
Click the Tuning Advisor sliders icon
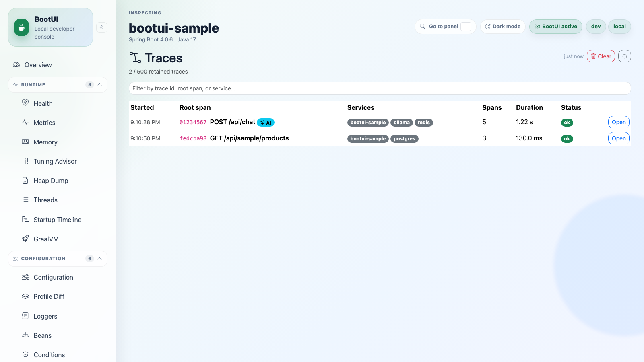point(25,161)
